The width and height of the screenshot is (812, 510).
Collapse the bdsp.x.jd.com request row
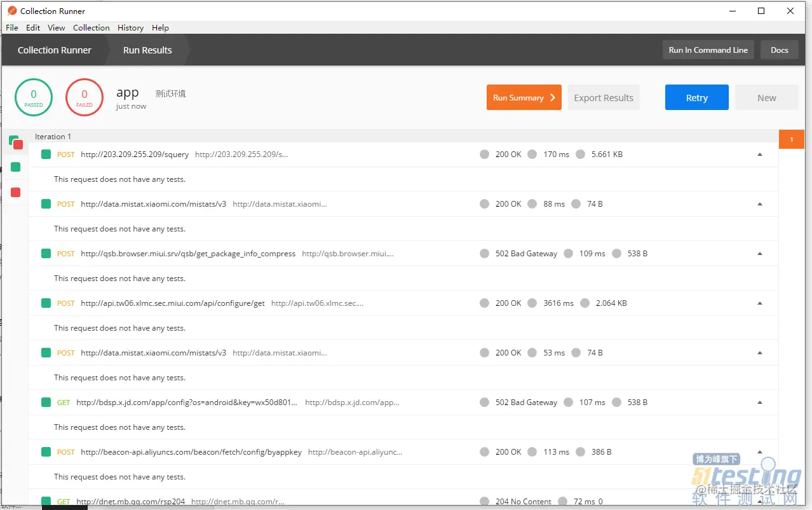[x=760, y=403]
